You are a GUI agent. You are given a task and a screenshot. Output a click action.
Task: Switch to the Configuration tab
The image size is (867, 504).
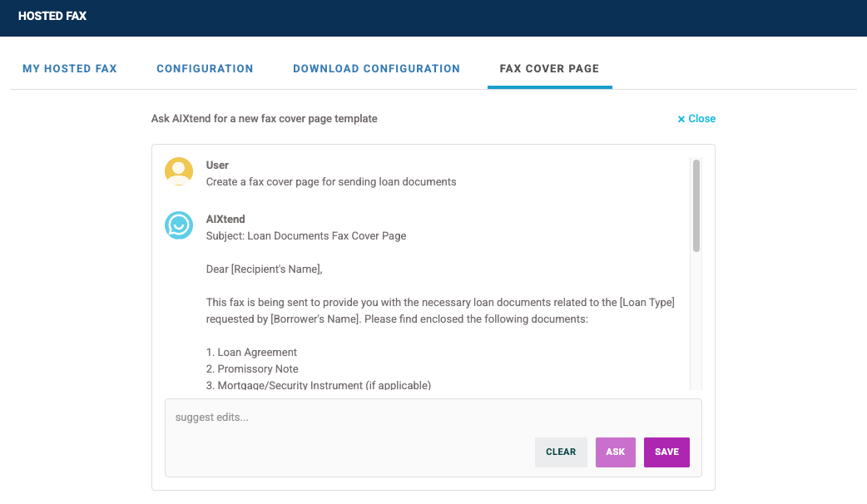click(x=205, y=68)
